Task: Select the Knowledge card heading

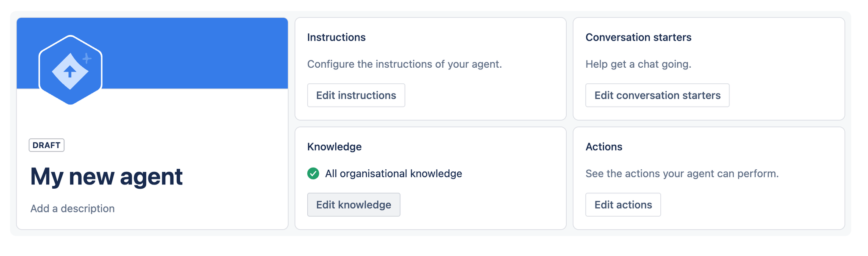Action: (x=334, y=147)
